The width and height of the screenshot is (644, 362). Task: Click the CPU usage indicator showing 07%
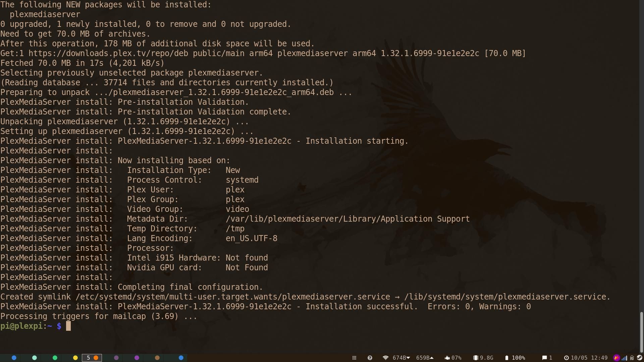(x=453, y=358)
